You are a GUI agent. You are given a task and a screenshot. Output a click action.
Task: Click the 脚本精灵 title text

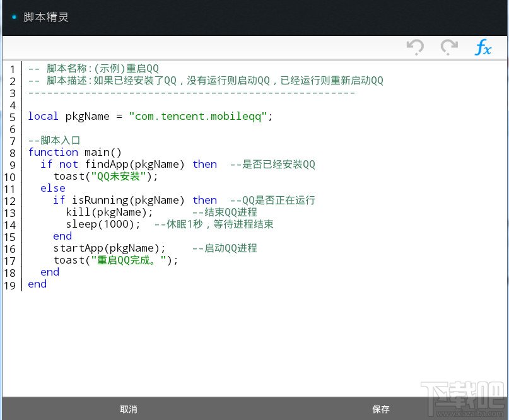tap(46, 17)
